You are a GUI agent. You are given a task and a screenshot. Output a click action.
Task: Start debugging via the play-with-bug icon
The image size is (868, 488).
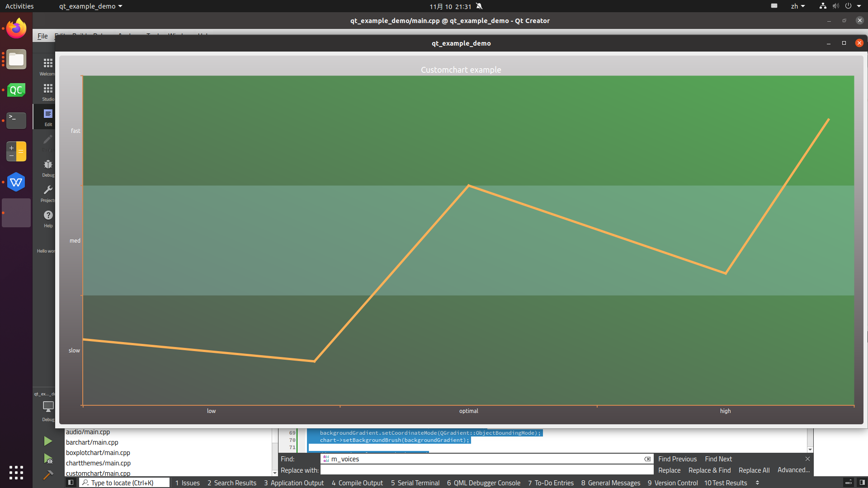47,459
